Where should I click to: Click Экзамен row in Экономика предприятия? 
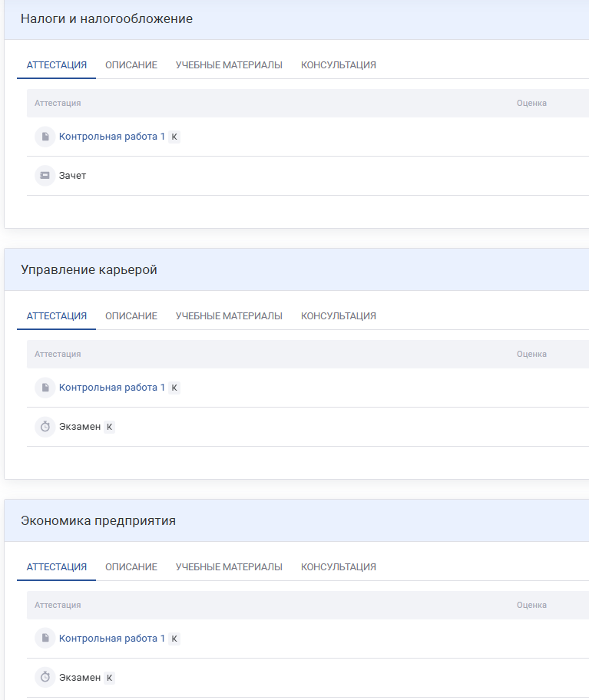(x=80, y=678)
